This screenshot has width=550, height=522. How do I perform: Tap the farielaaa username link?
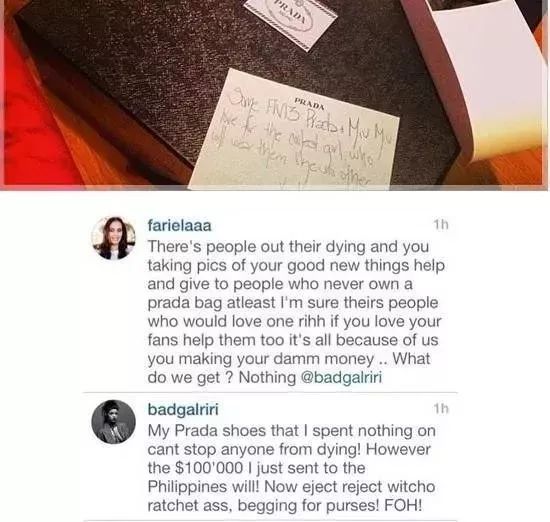pos(179,225)
